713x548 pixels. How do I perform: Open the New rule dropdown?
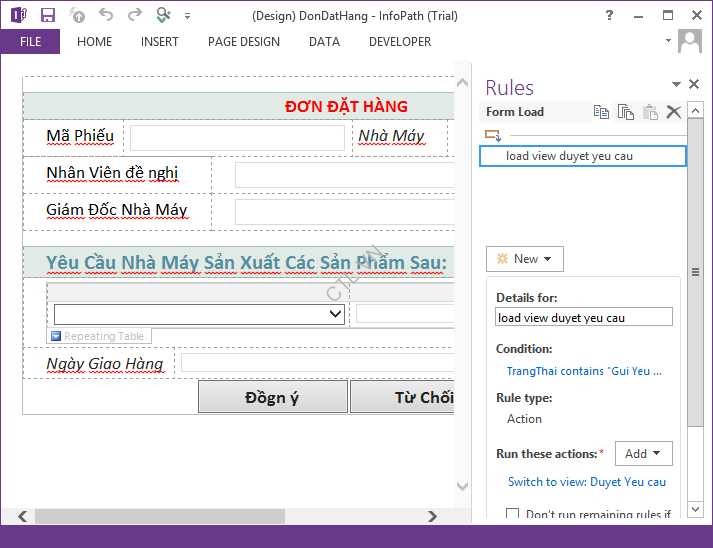[x=525, y=259]
